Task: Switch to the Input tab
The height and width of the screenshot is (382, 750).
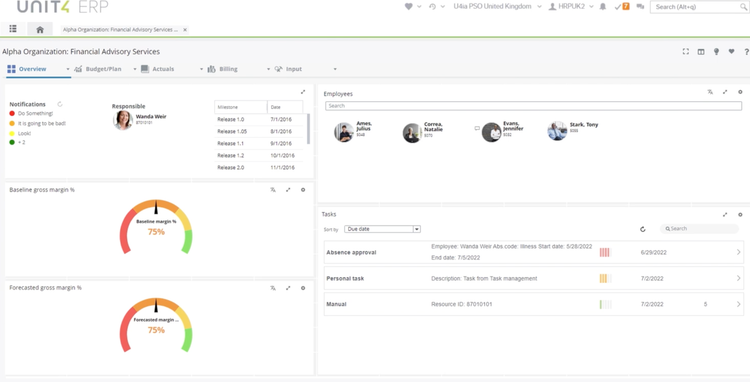Action: pyautogui.click(x=288, y=69)
